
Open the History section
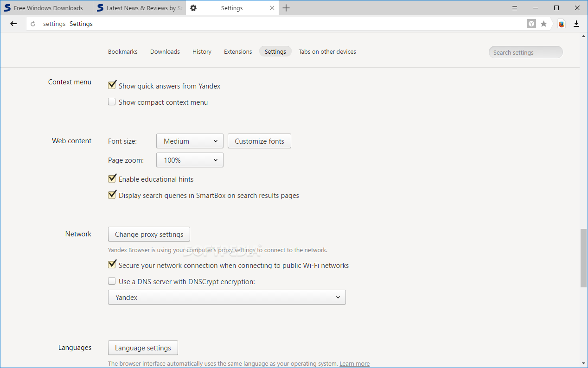click(202, 51)
